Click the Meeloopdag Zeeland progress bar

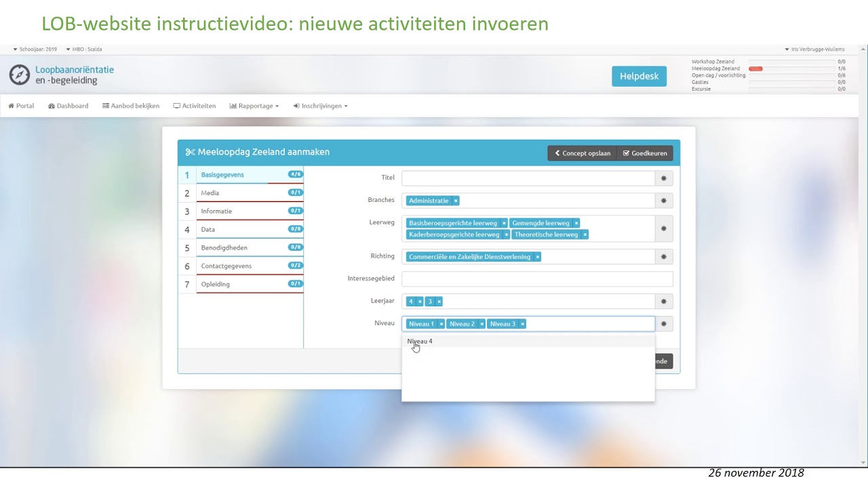pyautogui.click(x=792, y=68)
